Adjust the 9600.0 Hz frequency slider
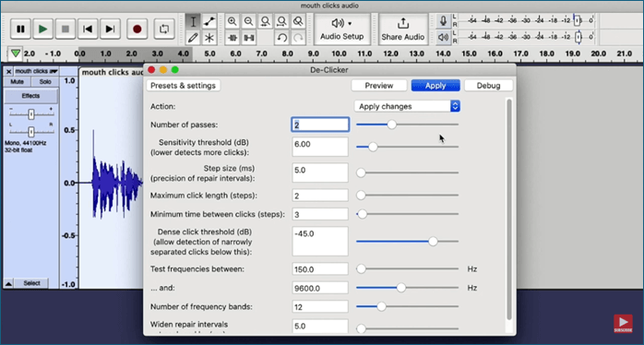 [x=400, y=288]
